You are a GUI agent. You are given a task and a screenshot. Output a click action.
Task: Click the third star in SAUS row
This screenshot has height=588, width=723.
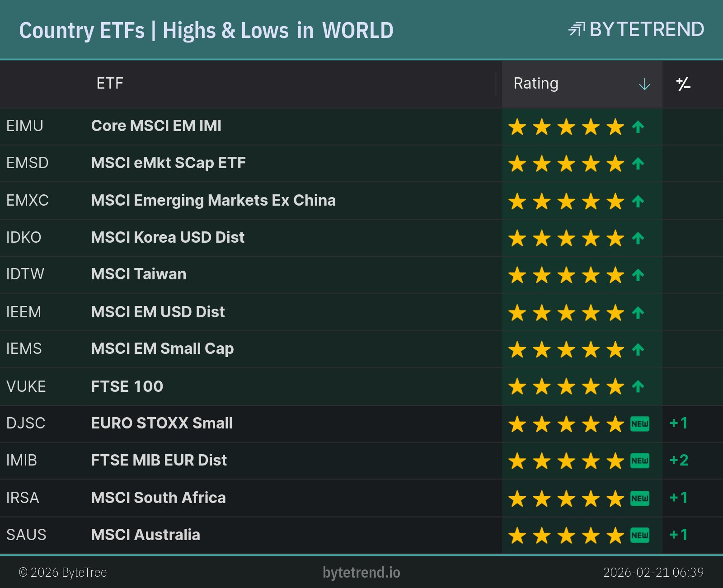click(566, 536)
